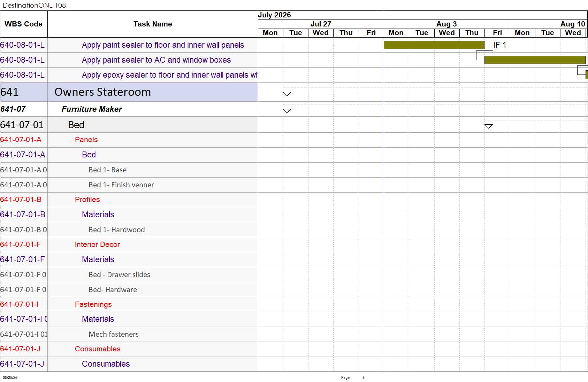Select the red Interior Decor row
Image resolution: width=588 pixels, height=382 pixels.
point(129,244)
